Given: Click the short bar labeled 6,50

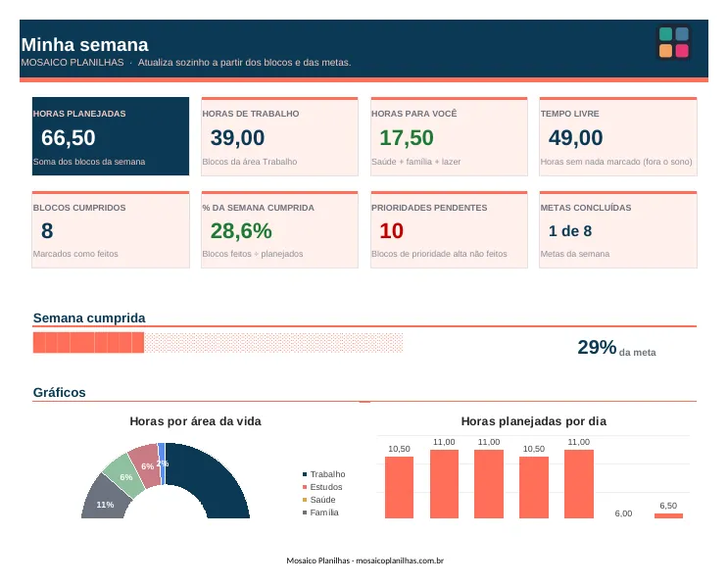Looking at the screenshot, I should (668, 515).
